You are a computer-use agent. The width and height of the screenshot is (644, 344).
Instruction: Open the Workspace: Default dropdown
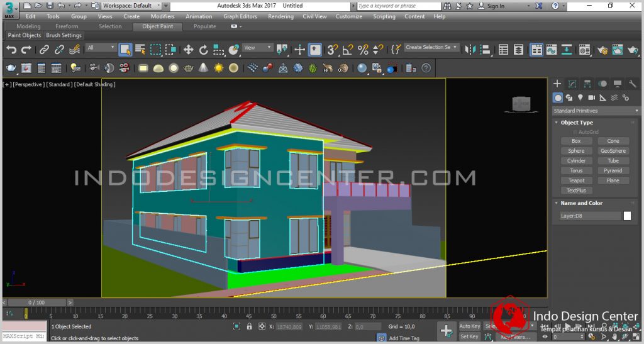point(131,6)
